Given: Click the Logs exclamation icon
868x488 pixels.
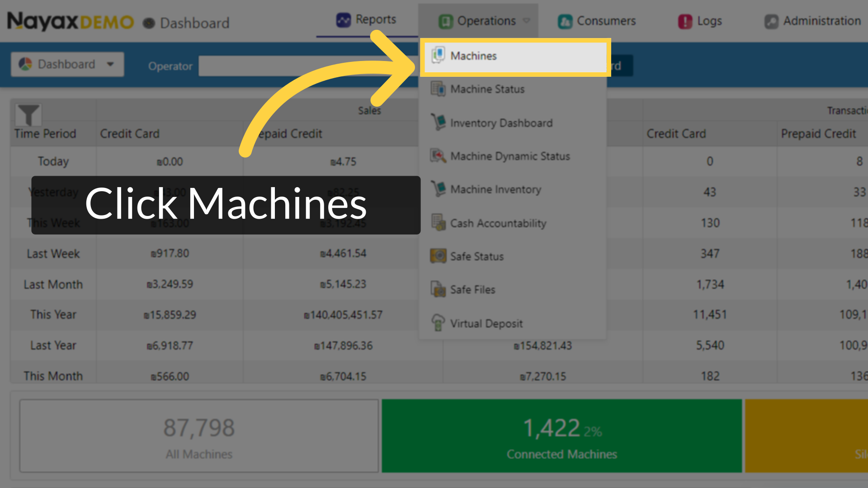Looking at the screenshot, I should (x=683, y=21).
